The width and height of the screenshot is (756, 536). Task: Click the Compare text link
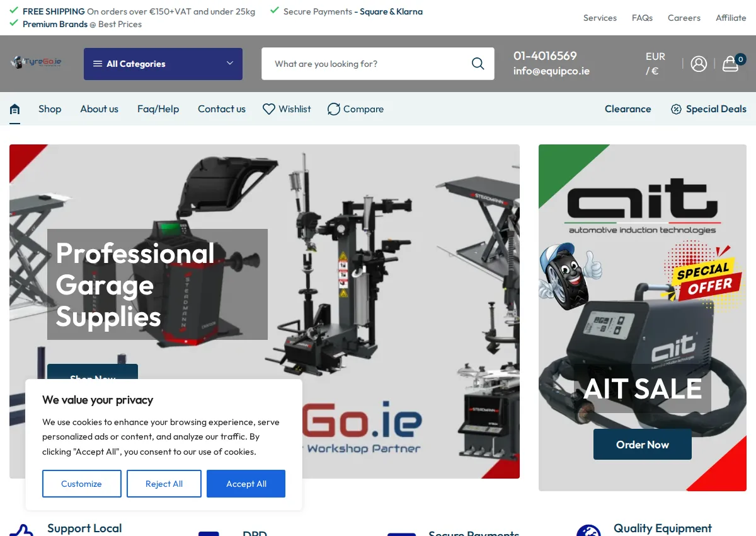(364, 109)
